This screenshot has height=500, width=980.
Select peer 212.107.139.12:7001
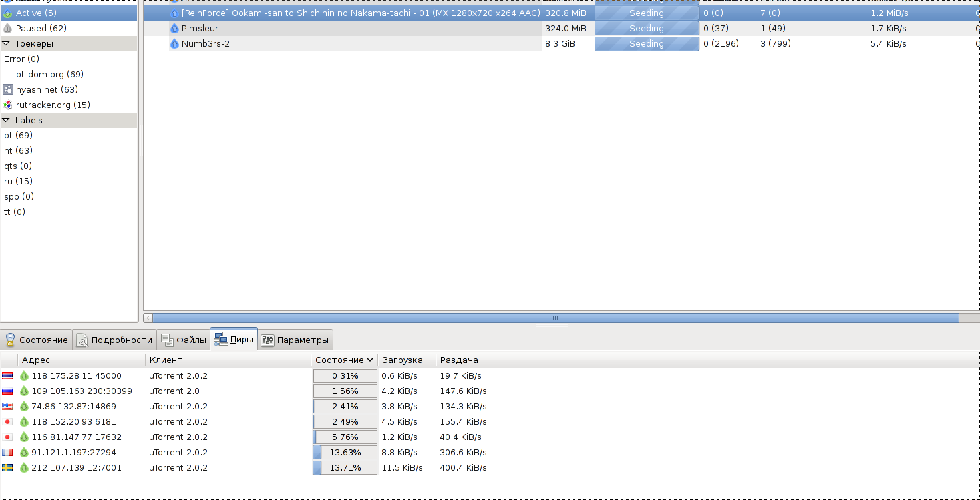coord(77,467)
